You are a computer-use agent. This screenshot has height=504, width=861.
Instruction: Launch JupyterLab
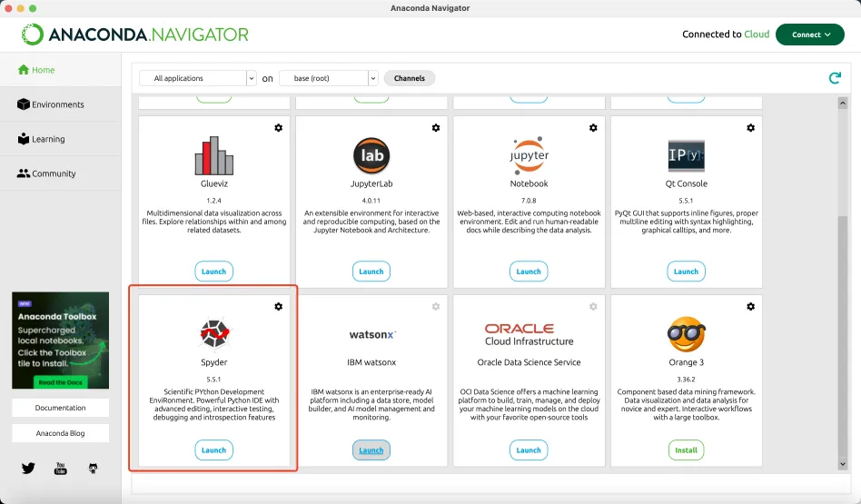coord(371,272)
